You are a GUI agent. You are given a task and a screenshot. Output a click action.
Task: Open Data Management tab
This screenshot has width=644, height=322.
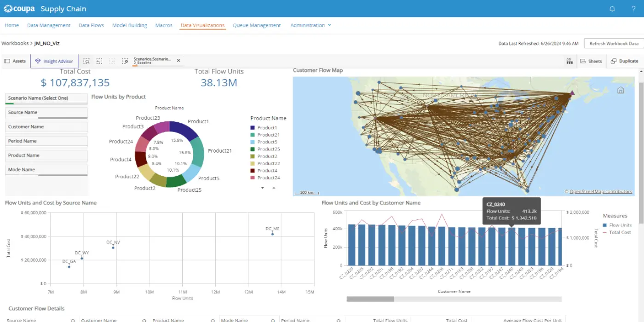49,25
